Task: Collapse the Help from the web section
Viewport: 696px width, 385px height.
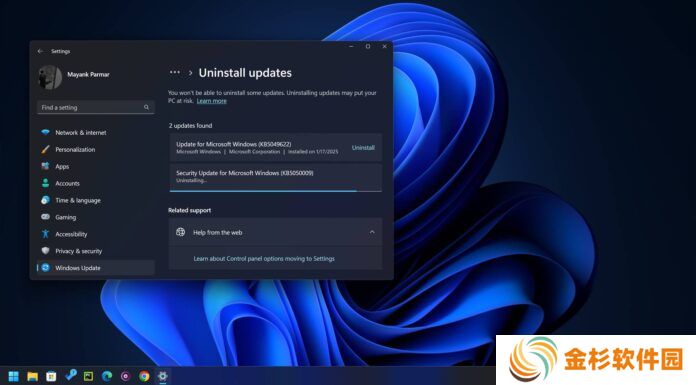Action: [x=372, y=232]
